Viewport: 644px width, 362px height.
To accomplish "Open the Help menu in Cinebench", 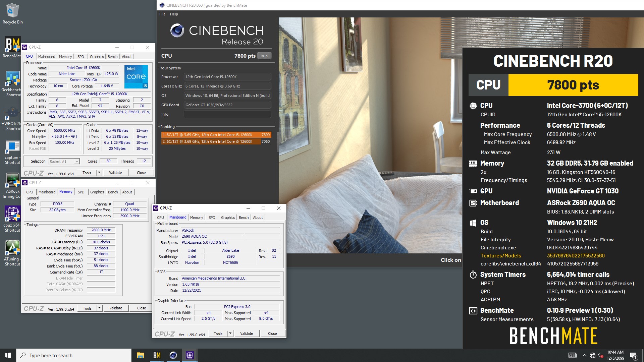I will [x=174, y=14].
